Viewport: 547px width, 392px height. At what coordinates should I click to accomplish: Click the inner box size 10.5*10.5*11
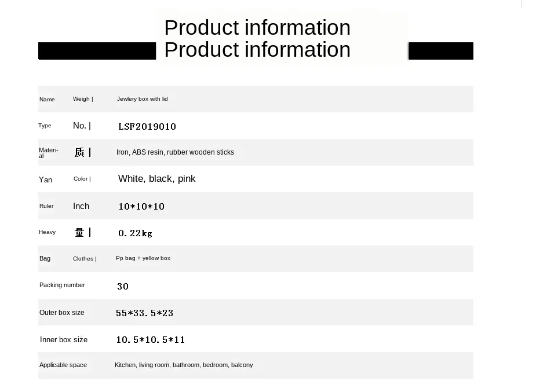pos(150,339)
